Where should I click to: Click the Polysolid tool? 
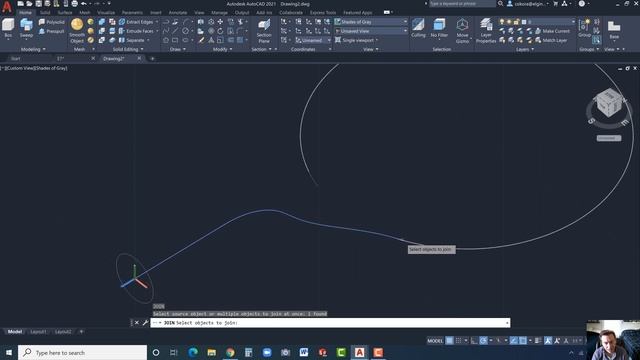52,22
